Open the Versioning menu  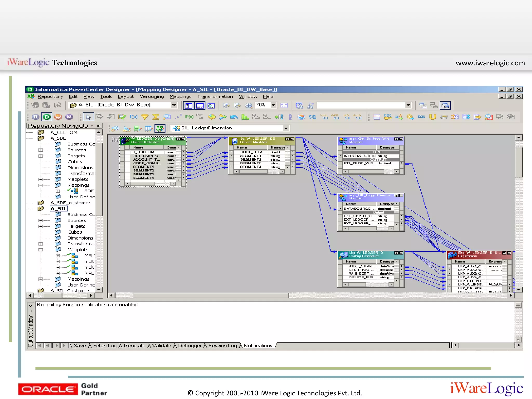pyautogui.click(x=152, y=97)
